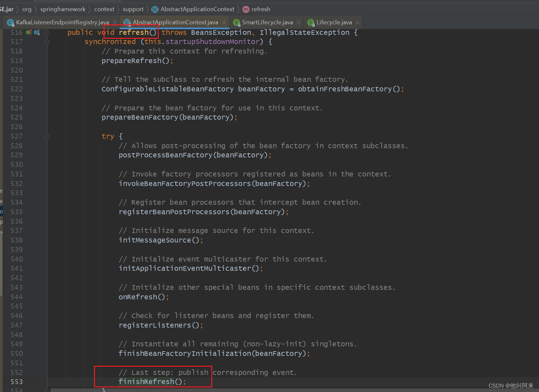Click invokeBeanFactoryPostProcessors call
539x392 pixels.
[x=212, y=184]
